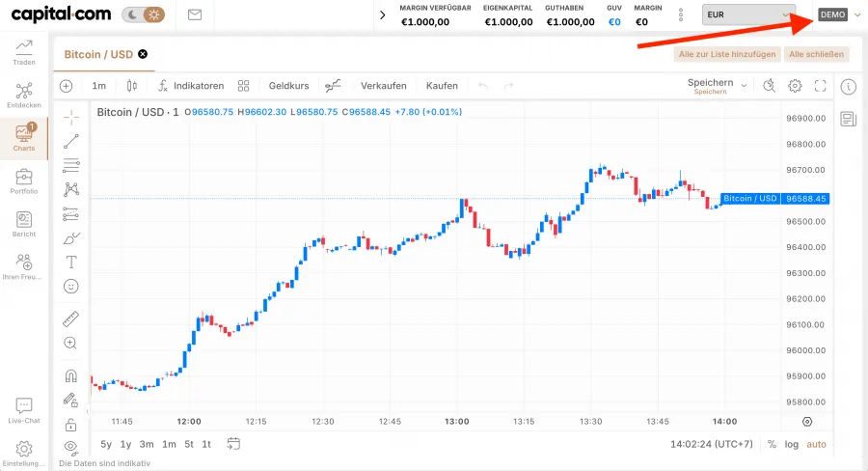Image resolution: width=868 pixels, height=471 pixels.
Task: Click the Verkaufen button
Action: point(384,86)
